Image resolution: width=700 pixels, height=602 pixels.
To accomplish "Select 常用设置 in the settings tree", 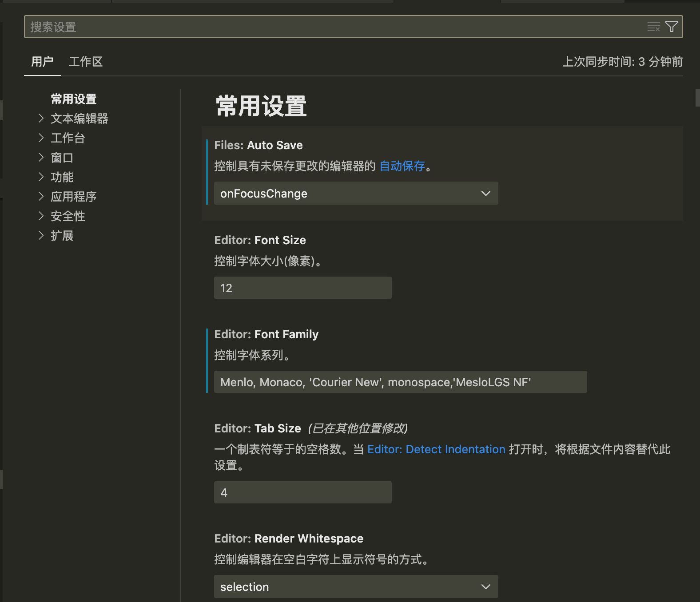I will (x=74, y=99).
